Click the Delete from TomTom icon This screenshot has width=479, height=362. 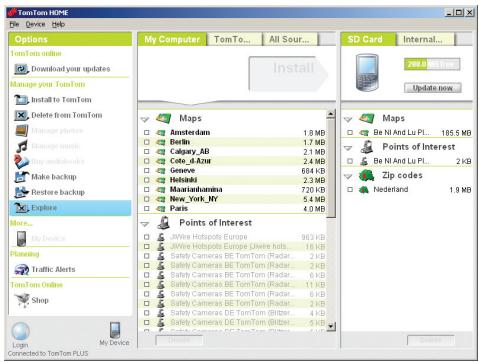pos(21,115)
